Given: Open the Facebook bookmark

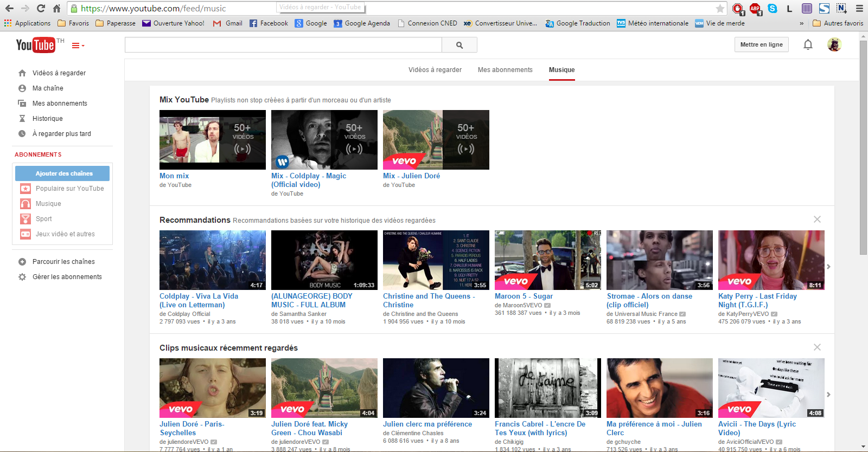Looking at the screenshot, I should pyautogui.click(x=269, y=23).
